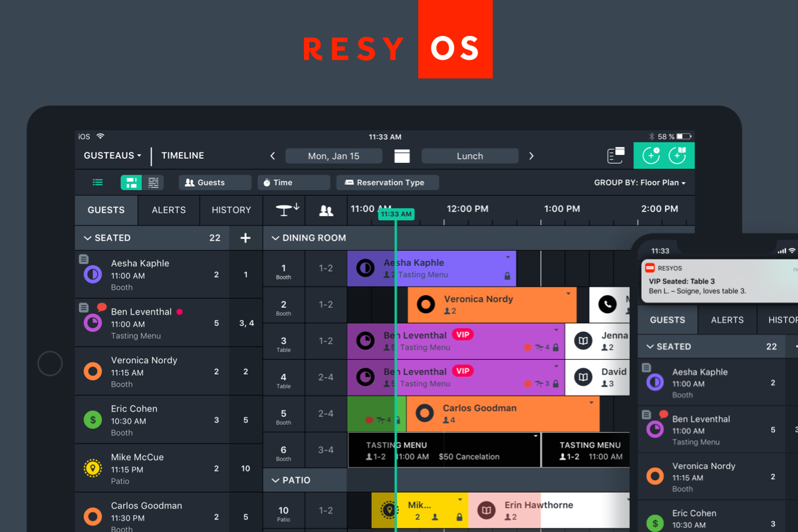Click the Lunch shift selector
Screen dimensions: 798x532
(x=469, y=155)
